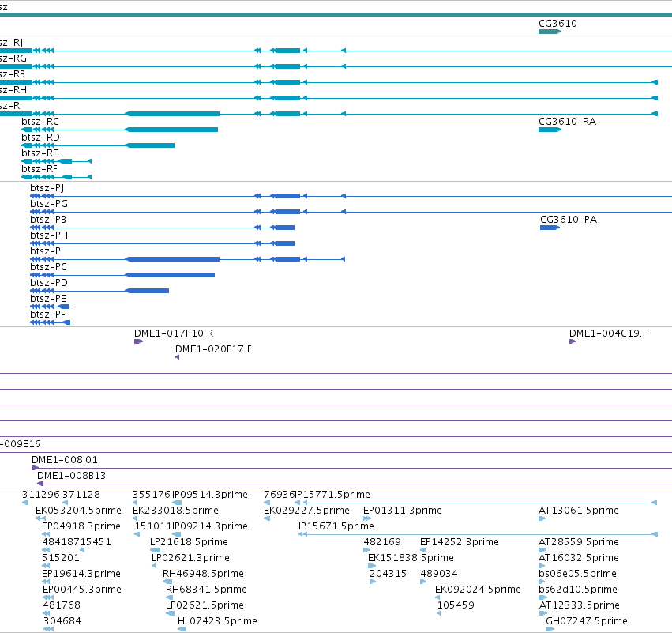The image size is (672, 633).
Task: Select protein btsz-PJ label
Action: tap(47, 188)
